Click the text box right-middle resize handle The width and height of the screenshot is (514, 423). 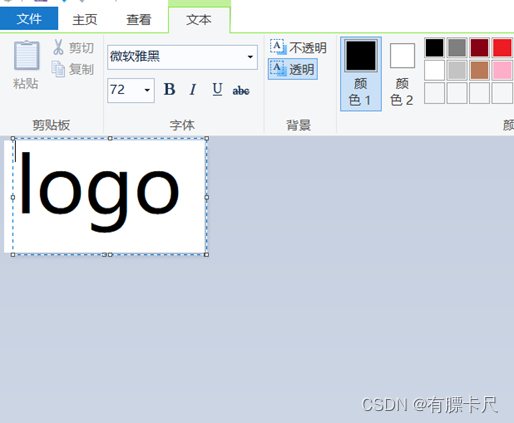[x=206, y=197]
